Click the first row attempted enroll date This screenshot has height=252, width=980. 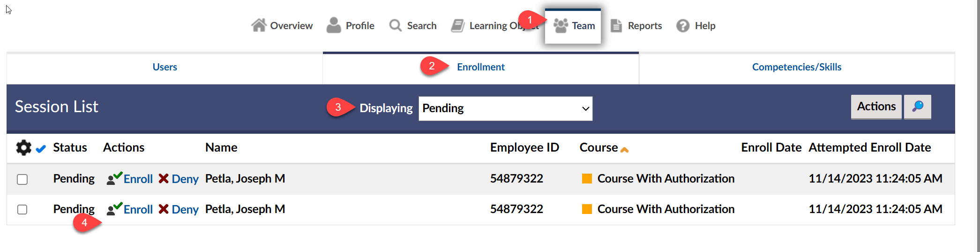tap(875, 178)
